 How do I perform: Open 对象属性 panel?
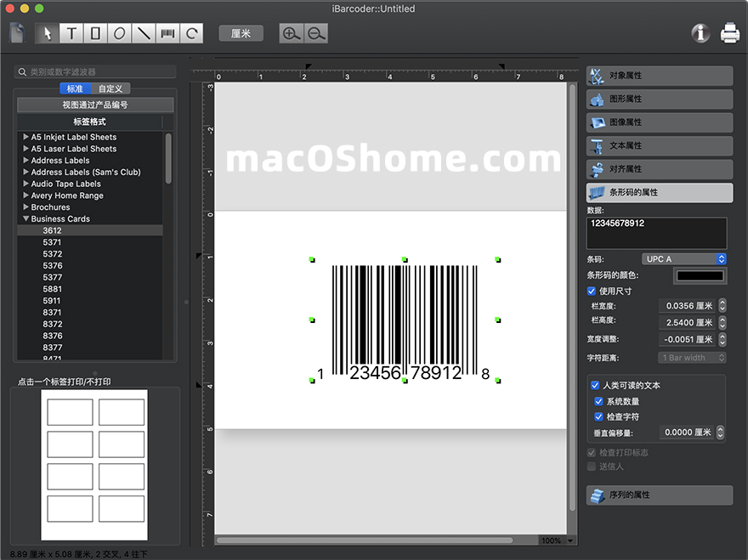coord(660,76)
